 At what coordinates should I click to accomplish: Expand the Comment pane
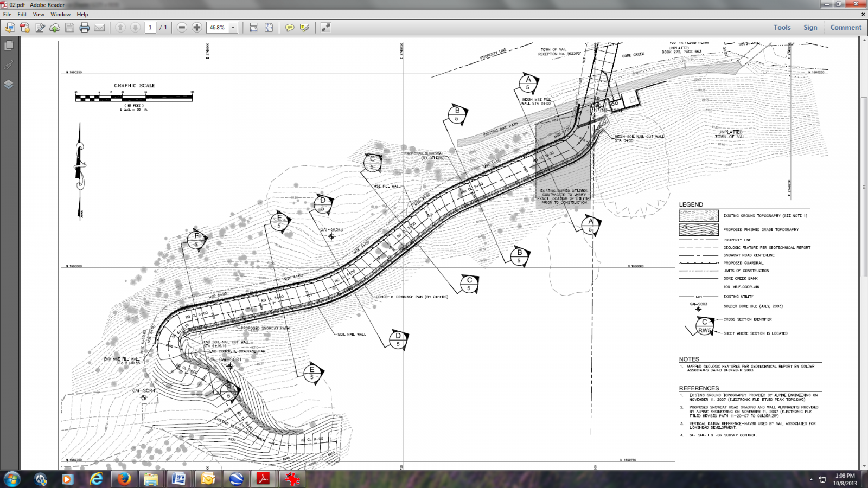[845, 28]
